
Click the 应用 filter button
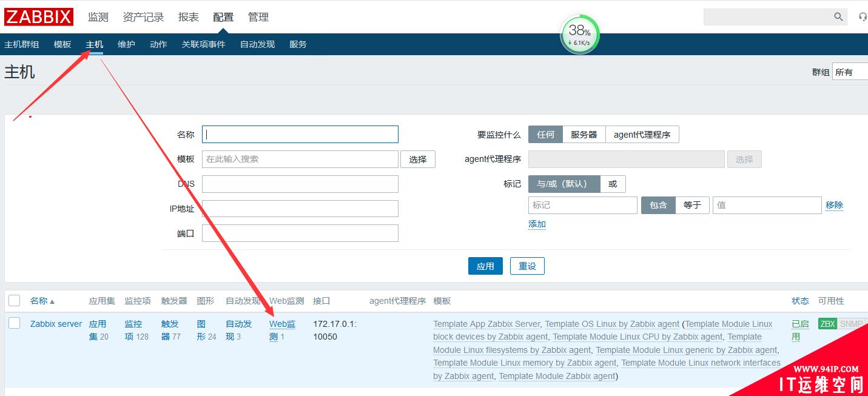[x=485, y=266]
